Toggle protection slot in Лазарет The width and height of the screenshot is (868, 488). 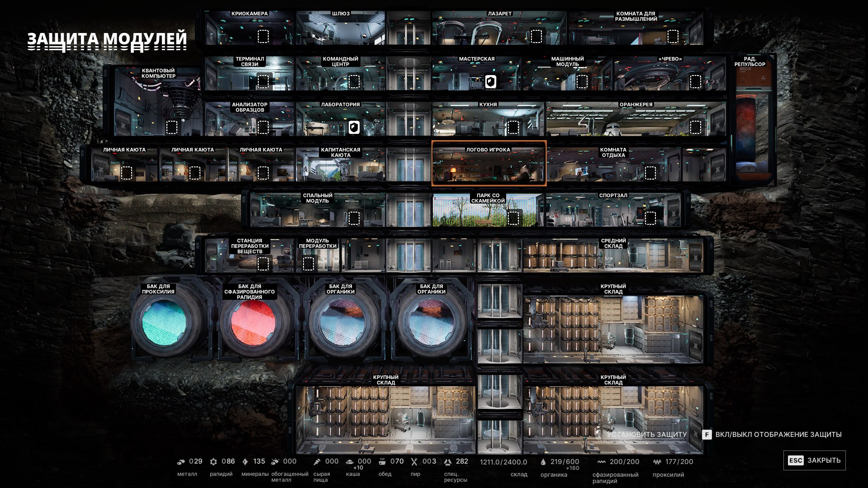pyautogui.click(x=536, y=36)
